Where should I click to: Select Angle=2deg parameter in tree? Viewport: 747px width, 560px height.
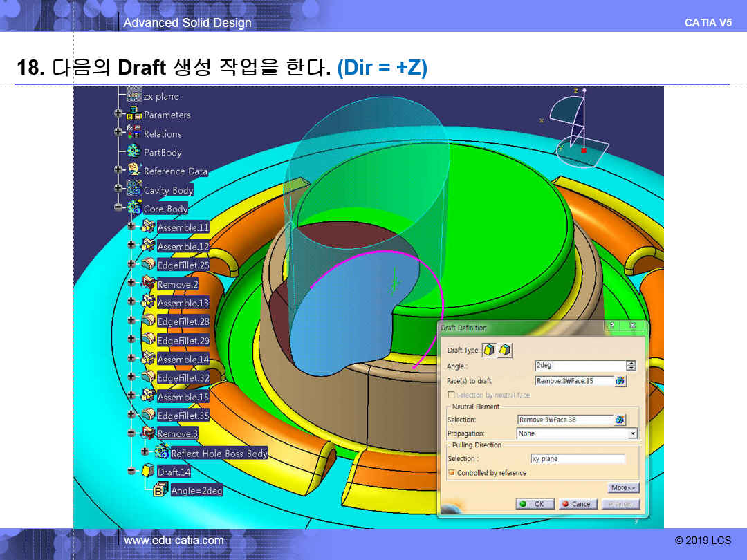click(196, 491)
